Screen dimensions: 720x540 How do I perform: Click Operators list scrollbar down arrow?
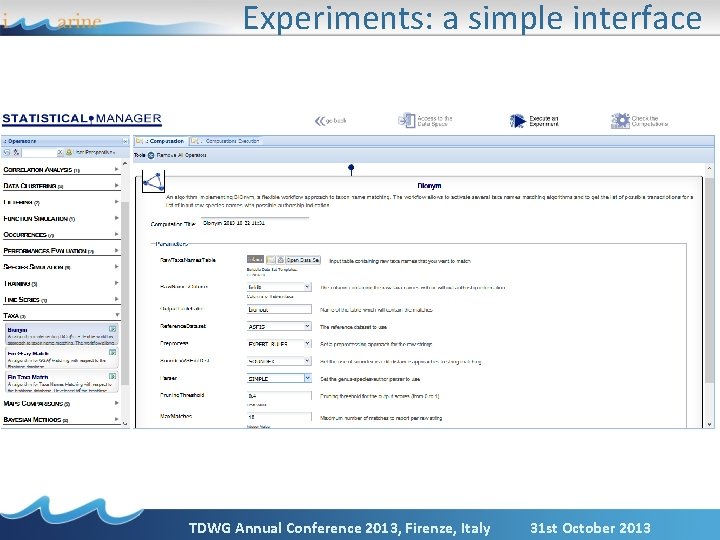(125, 423)
